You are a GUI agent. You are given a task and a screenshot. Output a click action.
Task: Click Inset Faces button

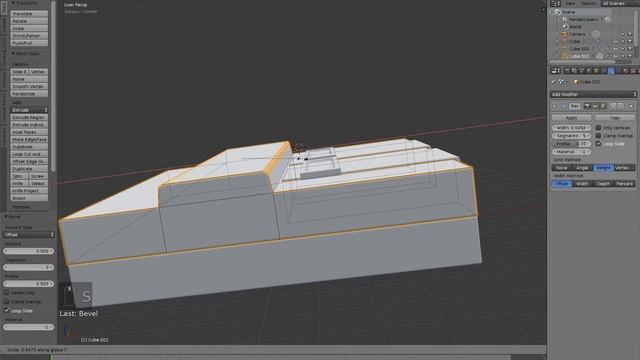click(29, 132)
